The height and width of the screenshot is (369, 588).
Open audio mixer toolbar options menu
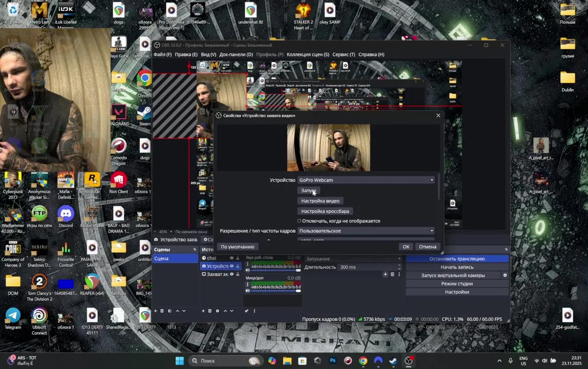[254, 311]
